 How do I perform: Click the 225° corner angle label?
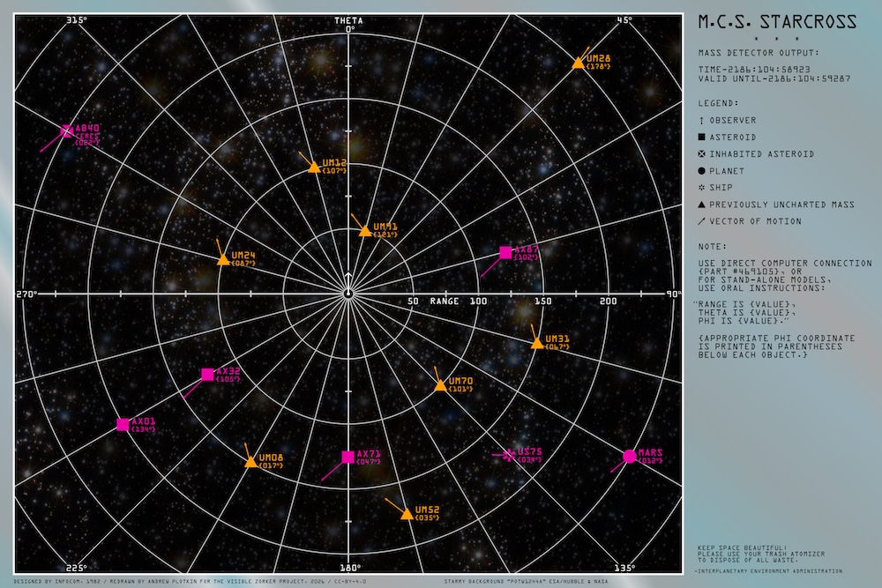77,568
